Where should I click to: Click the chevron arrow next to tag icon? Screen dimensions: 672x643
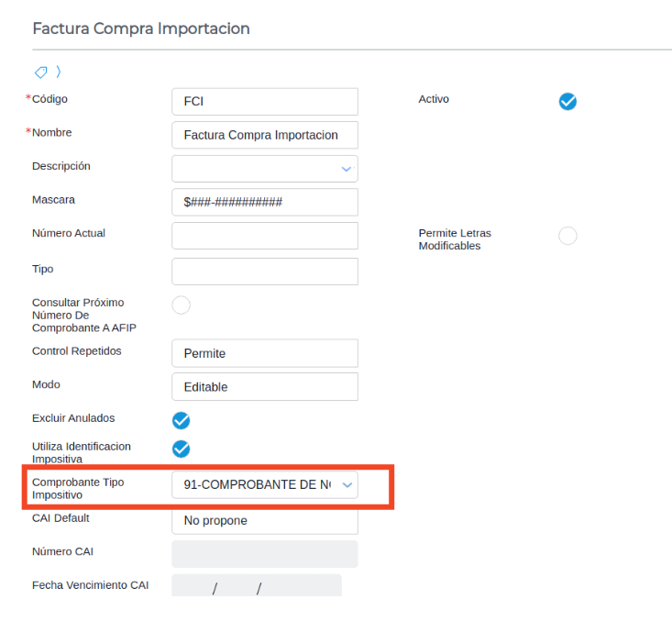59,72
